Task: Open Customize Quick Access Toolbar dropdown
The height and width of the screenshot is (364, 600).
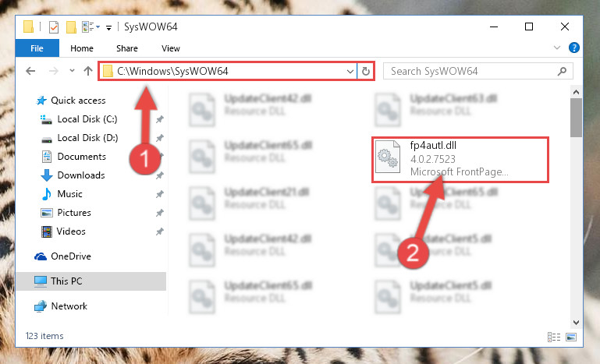Action: pos(108,27)
